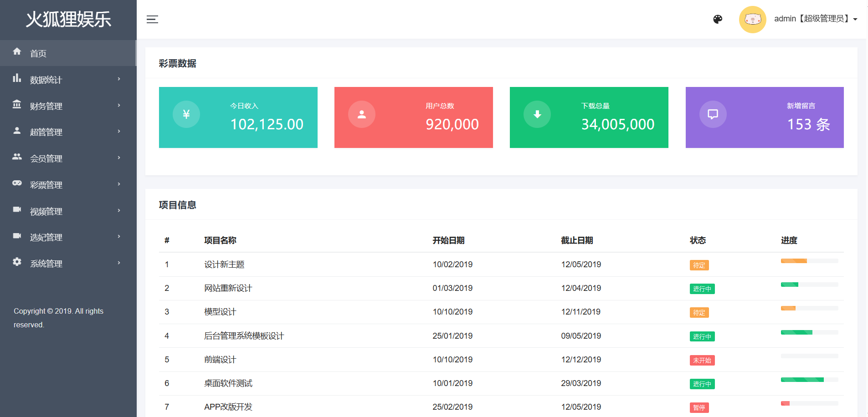868x417 pixels.
Task: Click the message icon on 新增留言 card
Action: (x=713, y=114)
